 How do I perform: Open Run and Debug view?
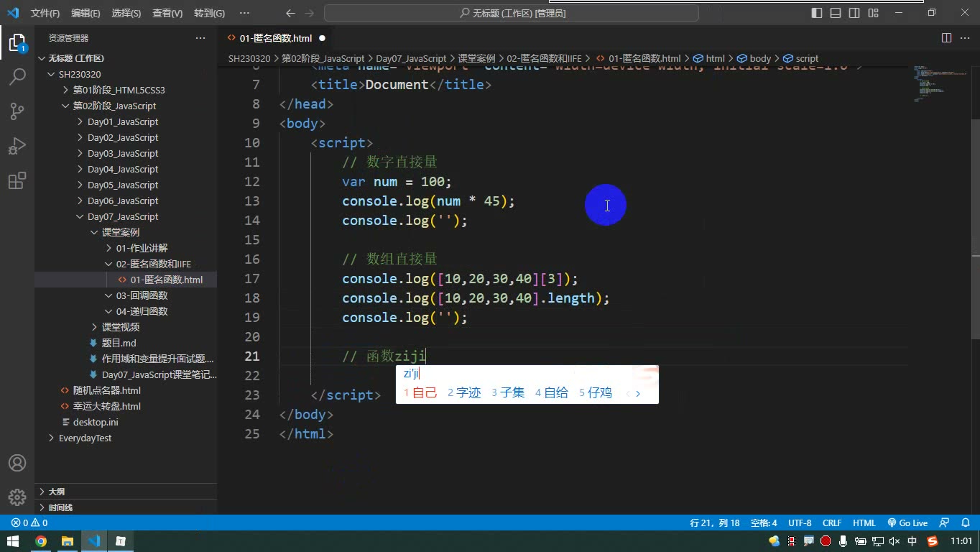[x=17, y=146]
